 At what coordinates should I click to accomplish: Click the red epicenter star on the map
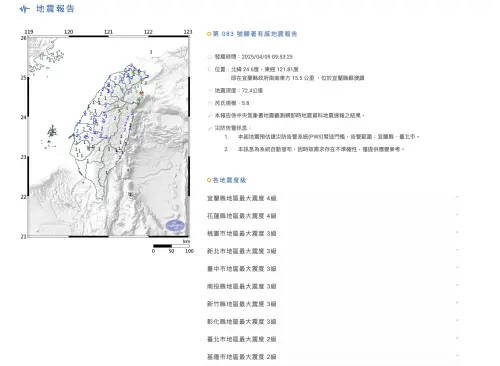coord(141,93)
